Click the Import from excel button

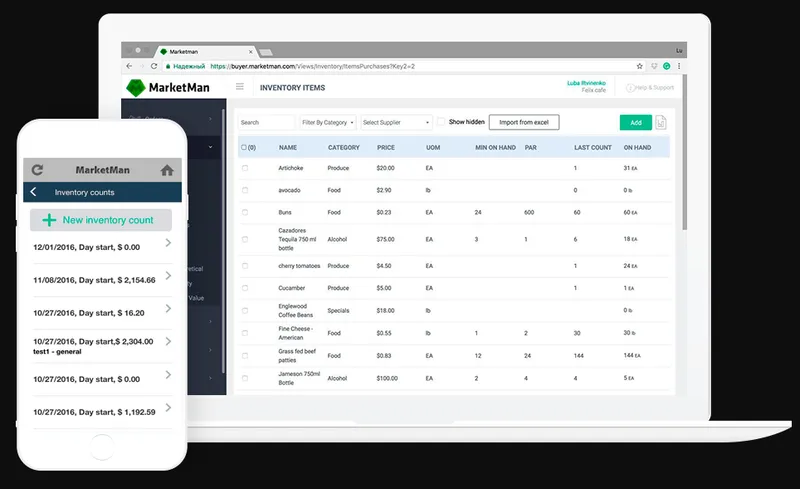coord(524,122)
